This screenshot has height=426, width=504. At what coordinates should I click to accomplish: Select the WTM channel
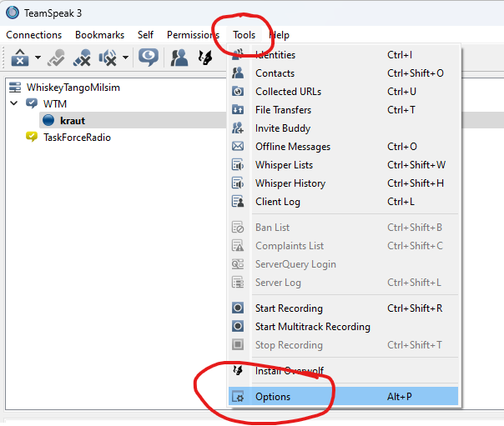(x=55, y=104)
